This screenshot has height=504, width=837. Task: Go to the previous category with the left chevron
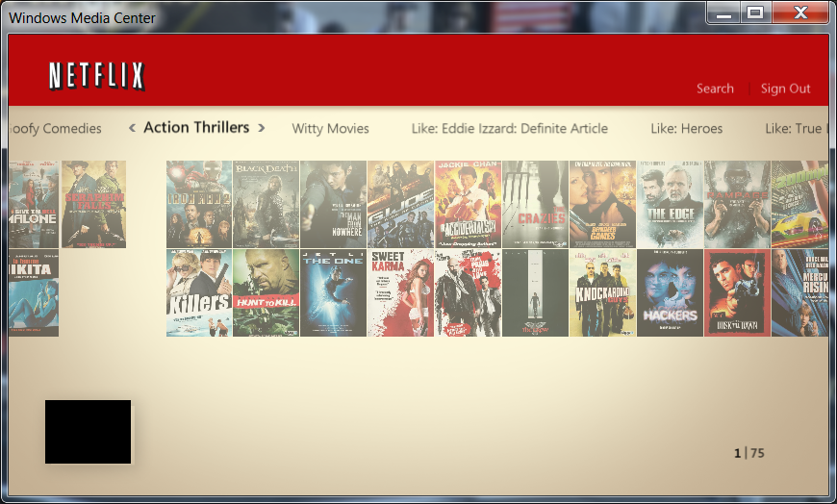(133, 128)
